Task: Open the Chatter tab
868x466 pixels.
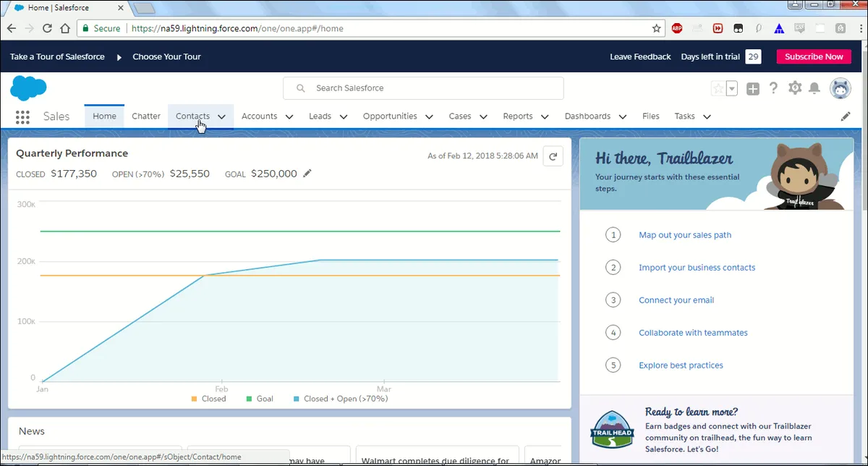Action: pos(146,116)
